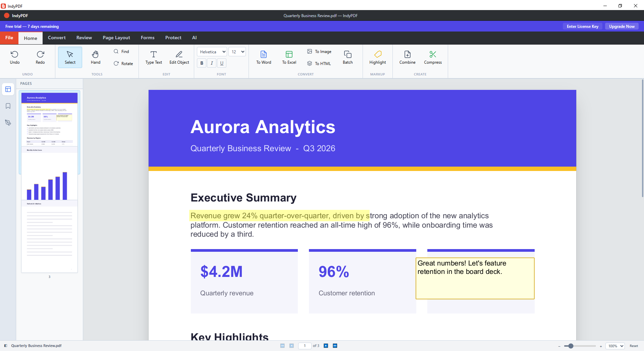Viewport: 644px width, 351px height.
Task: Click the vertical document scrollbar
Action: 642,138
